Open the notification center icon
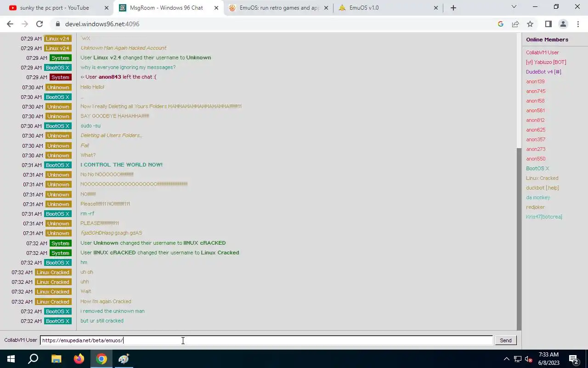Screen dimensions: 588x368 pyautogui.click(x=573, y=359)
